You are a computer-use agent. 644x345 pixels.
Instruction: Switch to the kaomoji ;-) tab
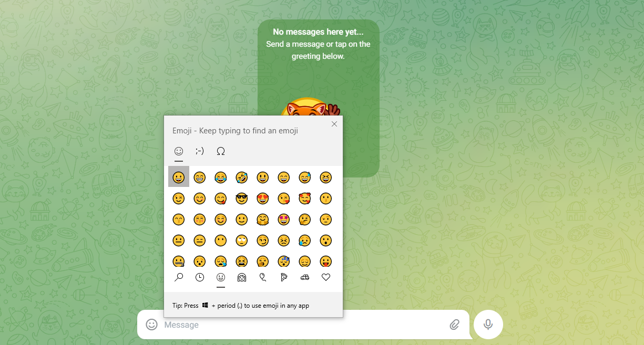(x=200, y=151)
